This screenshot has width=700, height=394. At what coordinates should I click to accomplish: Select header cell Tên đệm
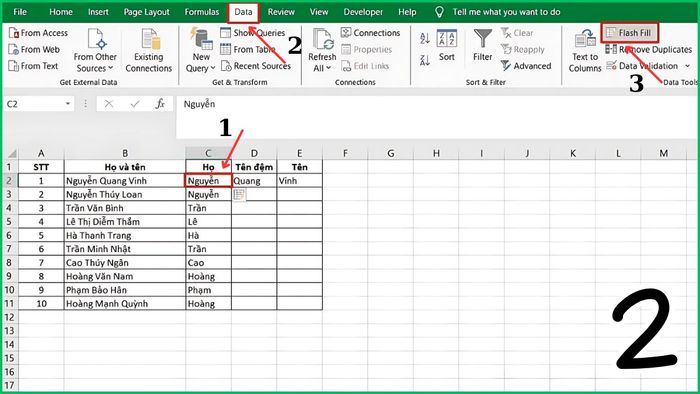254,167
